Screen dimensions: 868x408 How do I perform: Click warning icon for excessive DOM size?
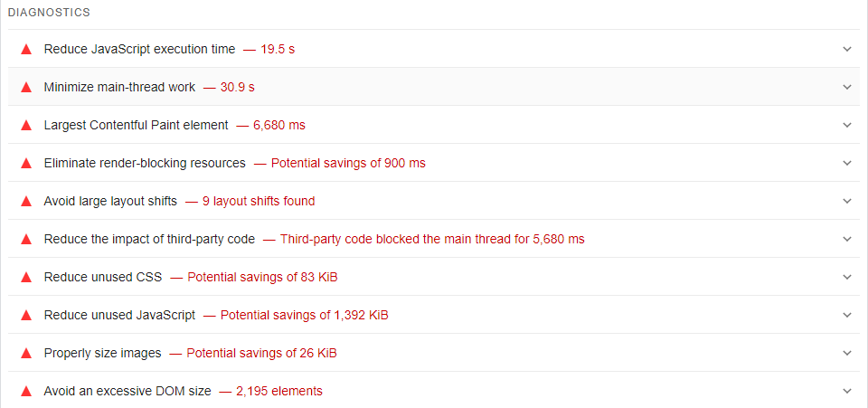26,391
